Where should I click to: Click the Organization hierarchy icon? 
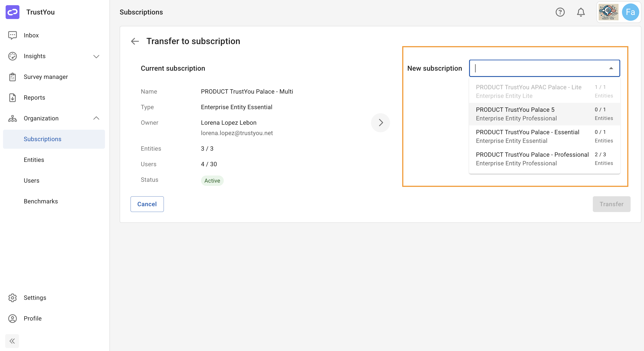tap(12, 118)
